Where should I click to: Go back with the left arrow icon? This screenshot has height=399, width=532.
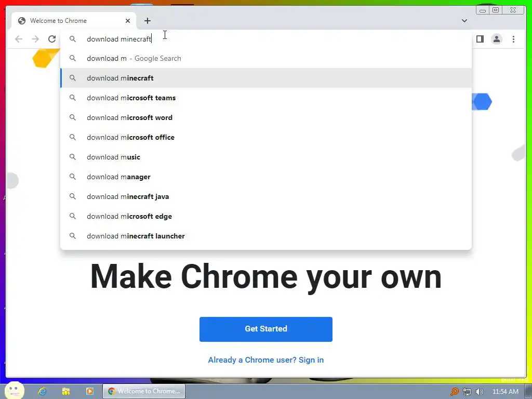click(19, 39)
